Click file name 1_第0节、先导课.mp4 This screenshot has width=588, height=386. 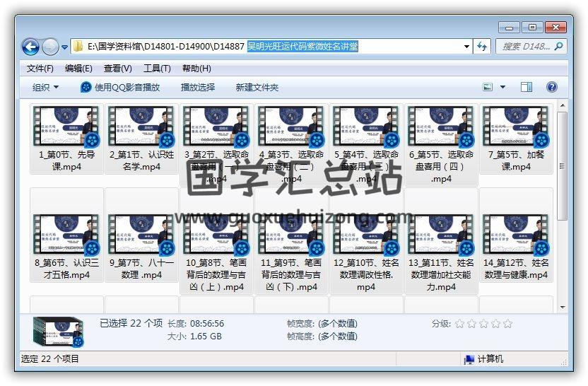click(66, 160)
